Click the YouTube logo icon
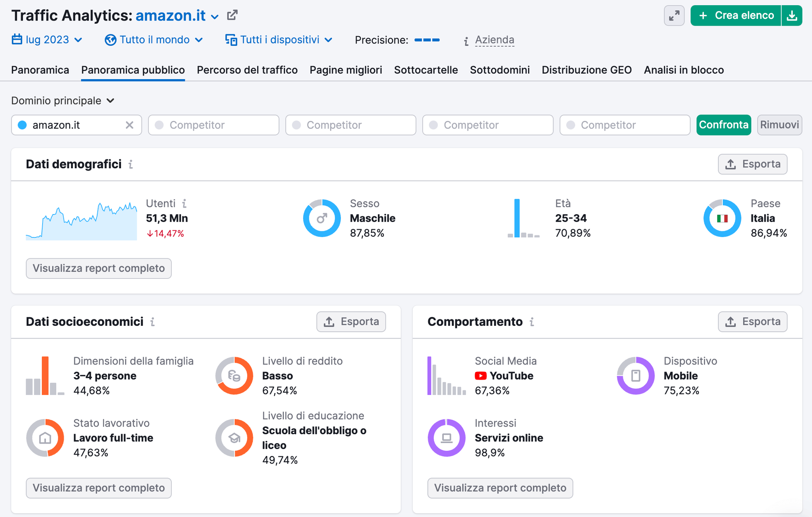Screen dimensions: 812x517 pos(480,376)
